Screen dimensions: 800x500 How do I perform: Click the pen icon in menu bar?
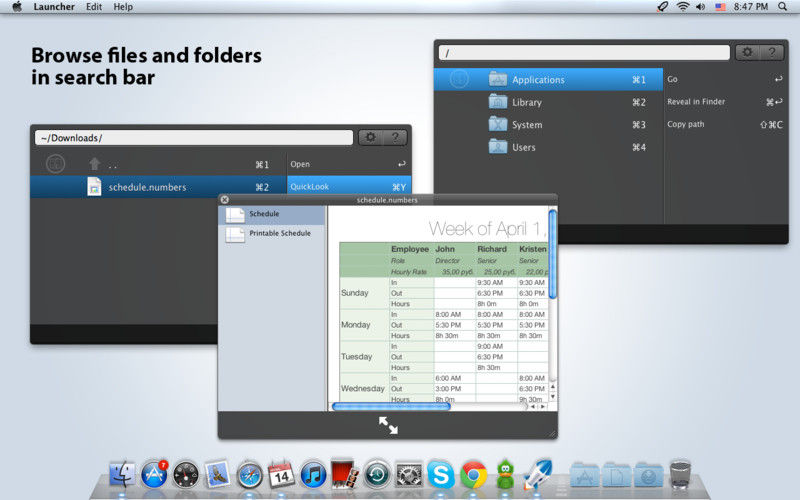662,7
